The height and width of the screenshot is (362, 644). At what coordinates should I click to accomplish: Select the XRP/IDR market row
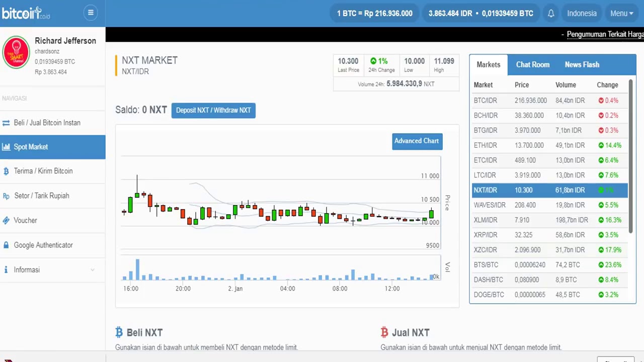(550, 235)
